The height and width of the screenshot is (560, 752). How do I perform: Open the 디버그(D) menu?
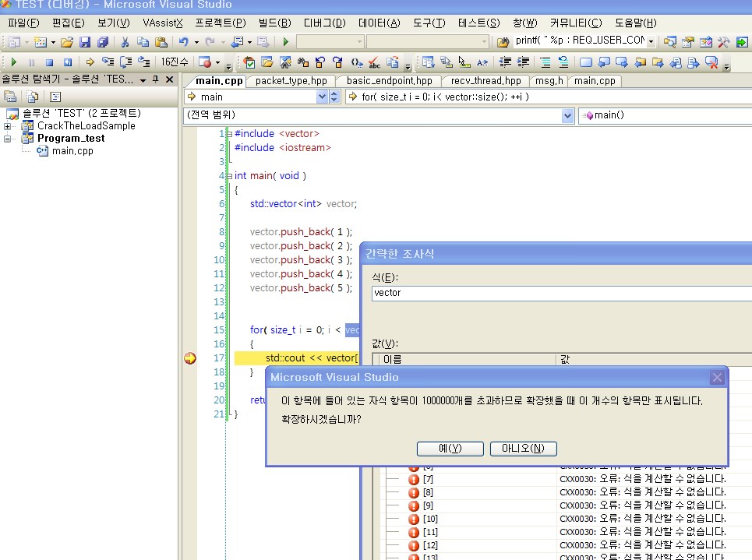pyautogui.click(x=325, y=23)
